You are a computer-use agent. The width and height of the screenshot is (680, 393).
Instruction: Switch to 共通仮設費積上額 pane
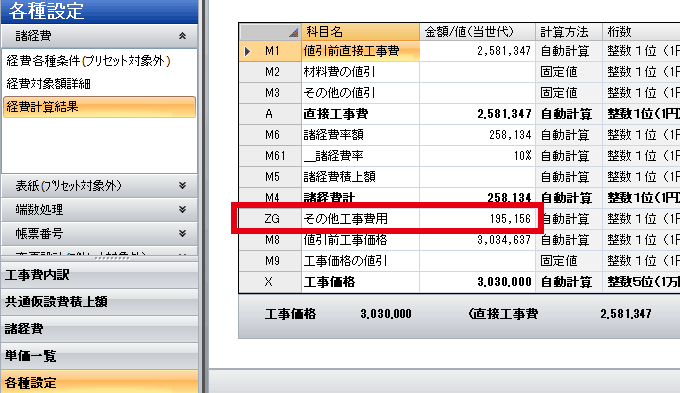[x=99, y=302]
